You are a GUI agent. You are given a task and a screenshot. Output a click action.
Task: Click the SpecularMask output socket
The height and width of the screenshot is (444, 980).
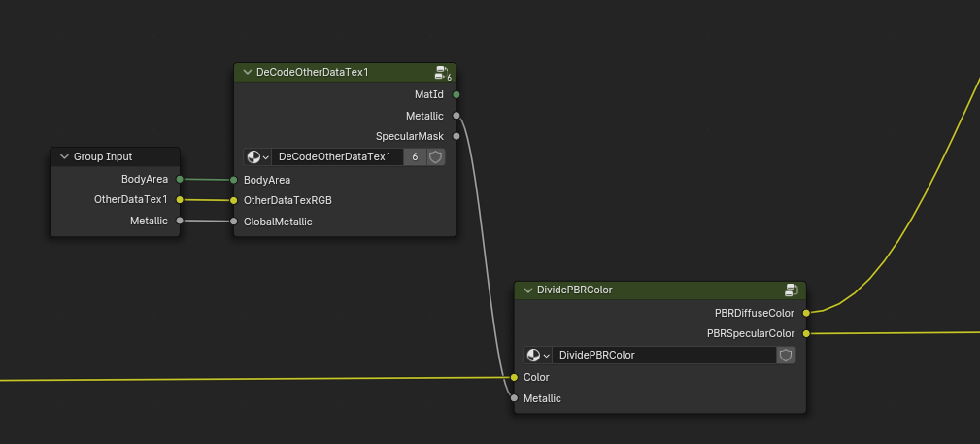(x=456, y=137)
